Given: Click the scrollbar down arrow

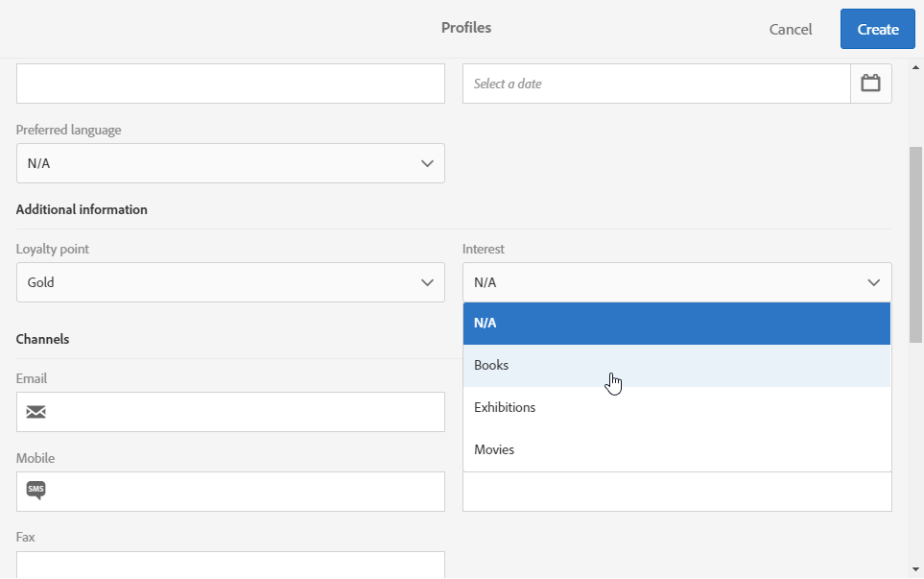Looking at the screenshot, I should (915, 570).
